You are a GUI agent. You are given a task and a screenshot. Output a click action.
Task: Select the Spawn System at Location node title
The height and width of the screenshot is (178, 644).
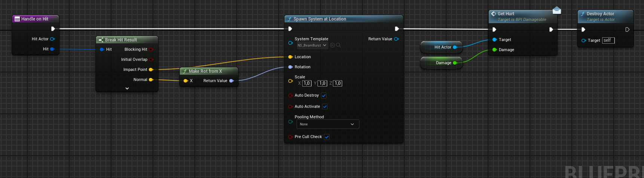click(x=320, y=19)
